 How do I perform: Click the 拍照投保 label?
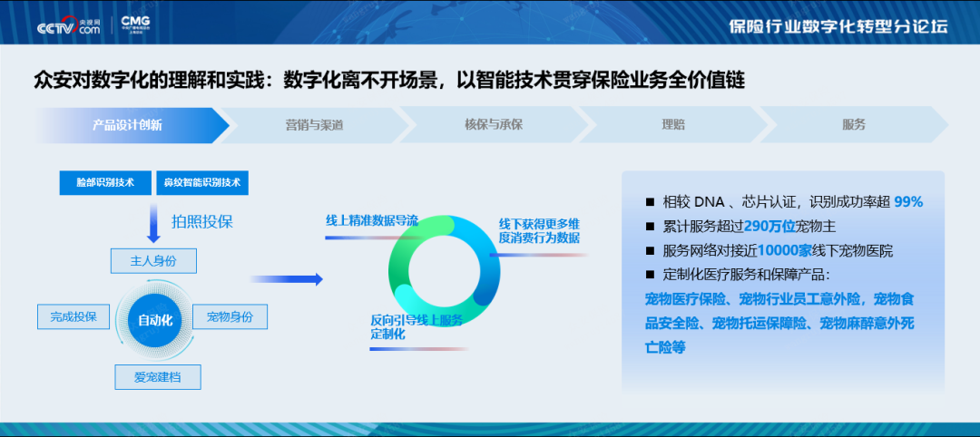[x=202, y=221]
